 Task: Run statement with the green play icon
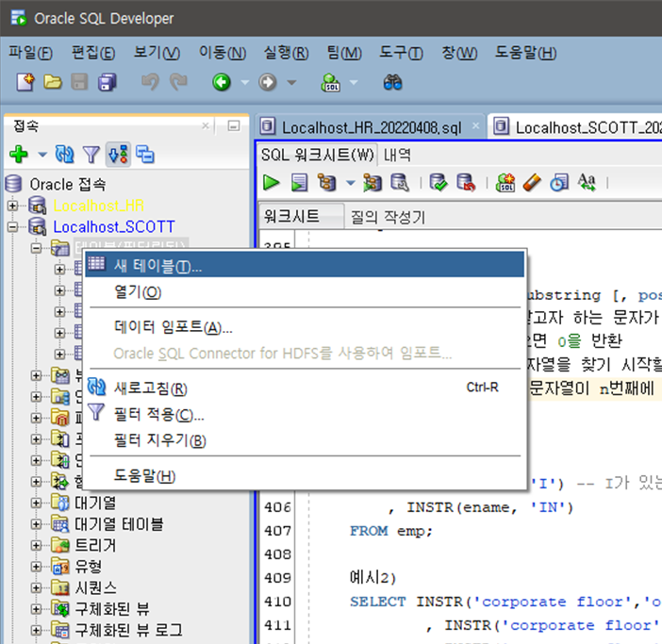(271, 183)
